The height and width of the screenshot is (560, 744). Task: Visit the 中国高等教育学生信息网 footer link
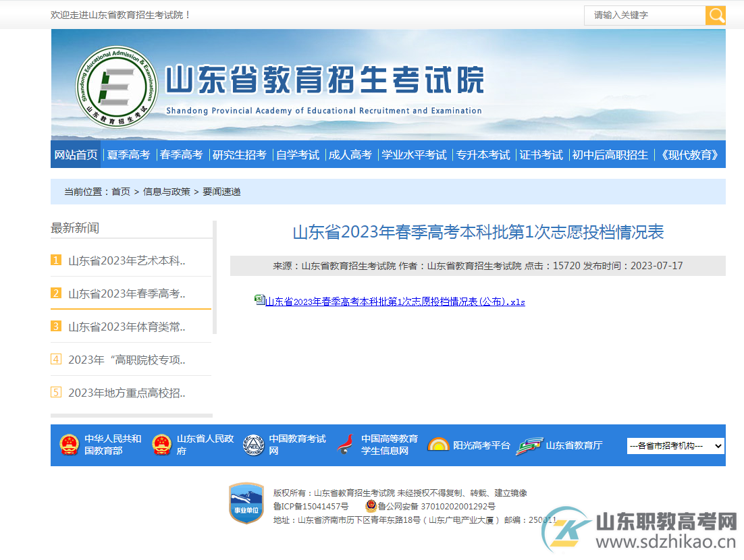pos(390,445)
